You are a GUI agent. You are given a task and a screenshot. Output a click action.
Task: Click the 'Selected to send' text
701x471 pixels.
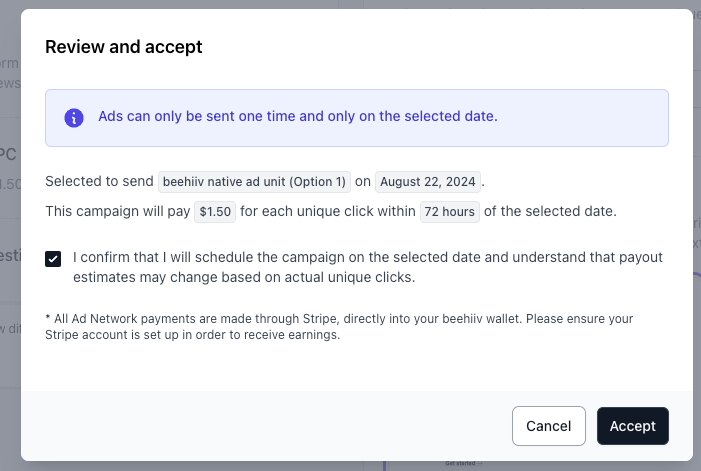pos(99,181)
